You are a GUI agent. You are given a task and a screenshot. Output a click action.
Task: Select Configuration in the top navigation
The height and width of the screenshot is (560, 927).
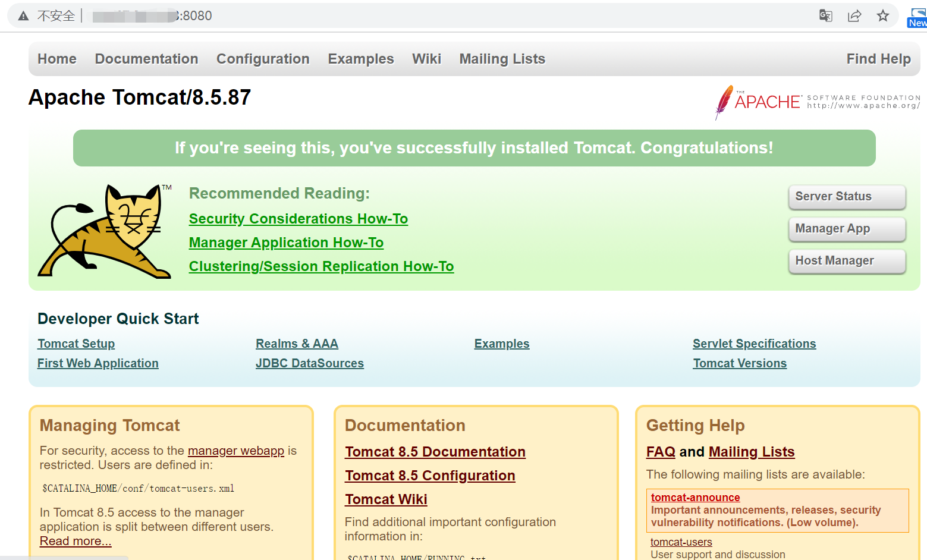point(263,59)
